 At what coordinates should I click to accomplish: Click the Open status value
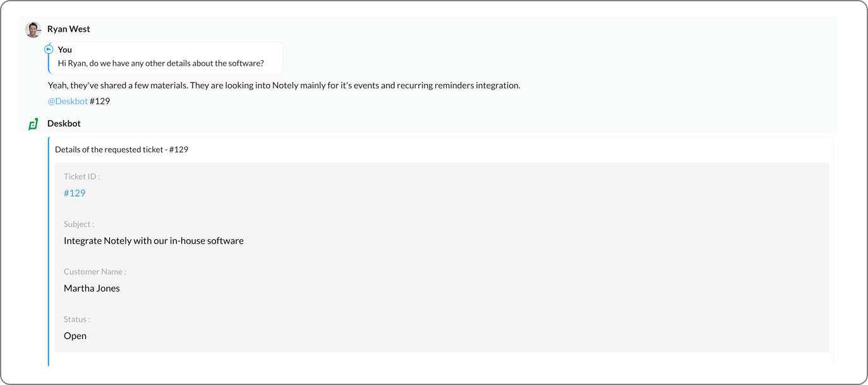pyautogui.click(x=75, y=336)
